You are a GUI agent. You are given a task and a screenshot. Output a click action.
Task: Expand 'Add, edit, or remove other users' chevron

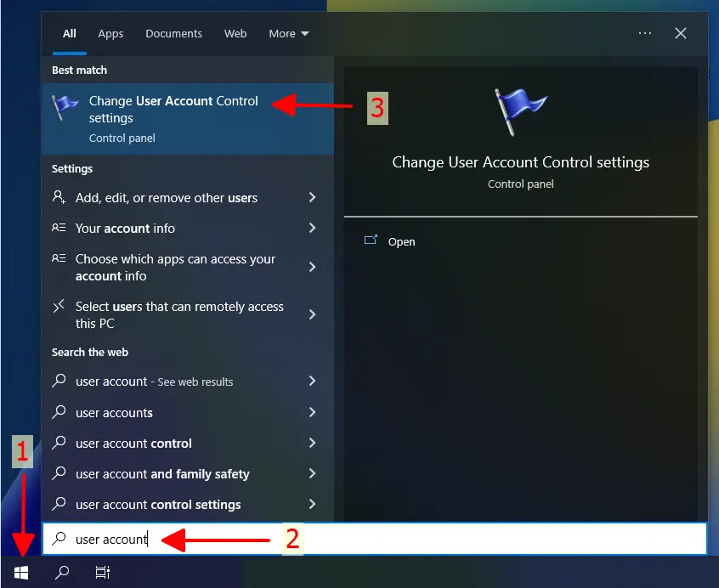(312, 197)
